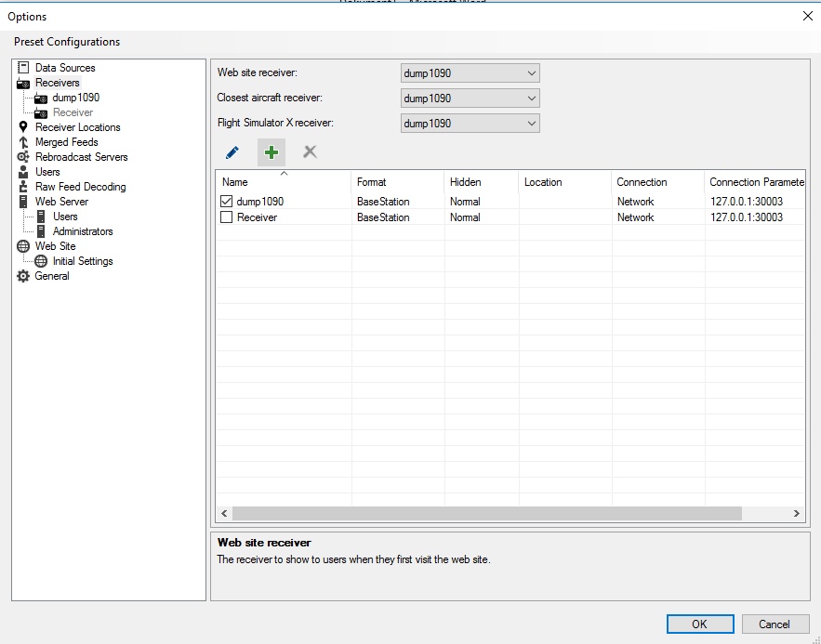Click the Data Sources tree icon
The width and height of the screenshot is (821, 644).
coord(23,68)
